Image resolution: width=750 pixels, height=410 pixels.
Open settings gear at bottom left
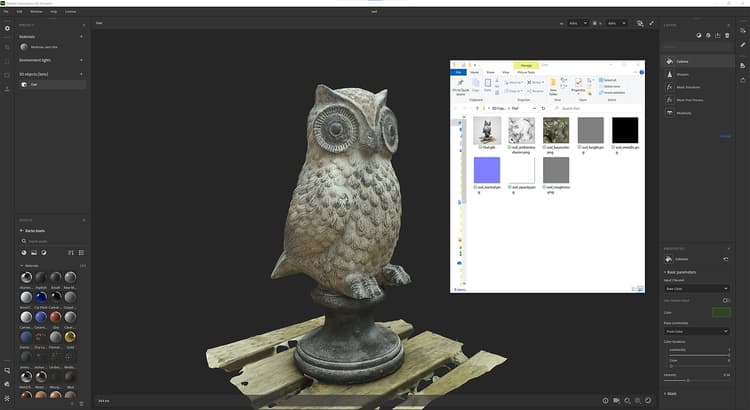pos(7,398)
